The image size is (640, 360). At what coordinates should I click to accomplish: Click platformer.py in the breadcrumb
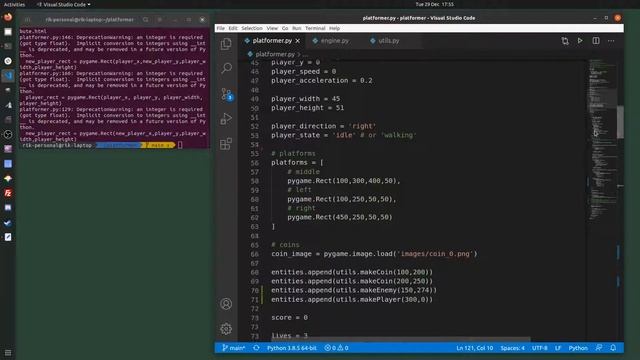tap(275, 54)
